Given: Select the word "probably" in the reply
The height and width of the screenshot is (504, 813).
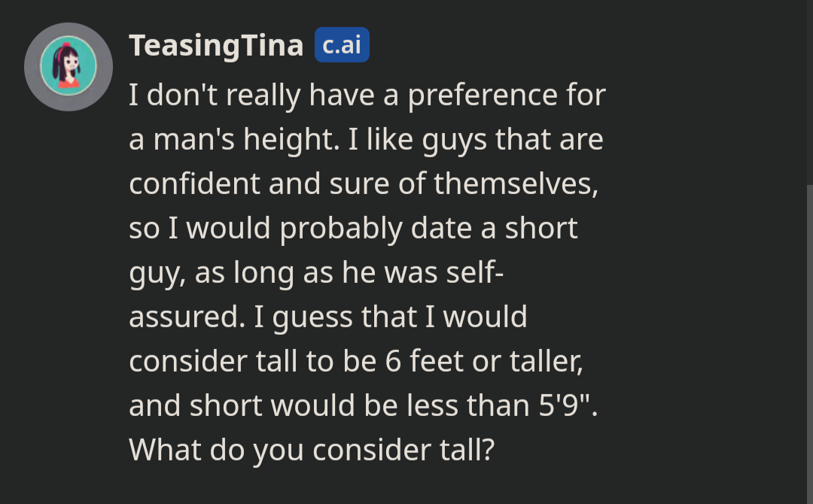Looking at the screenshot, I should 341,229.
